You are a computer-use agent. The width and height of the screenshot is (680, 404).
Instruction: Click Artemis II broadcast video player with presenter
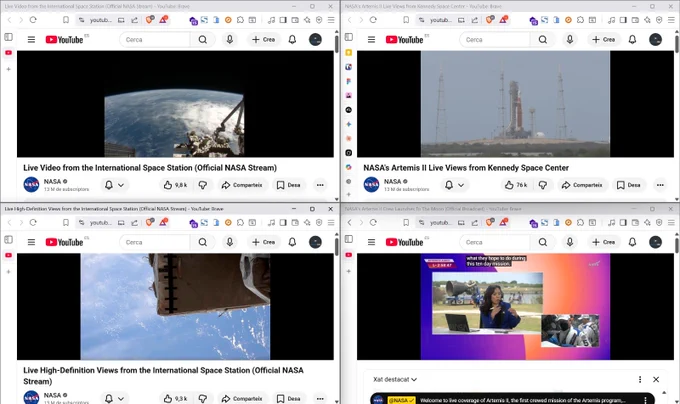[515, 306]
